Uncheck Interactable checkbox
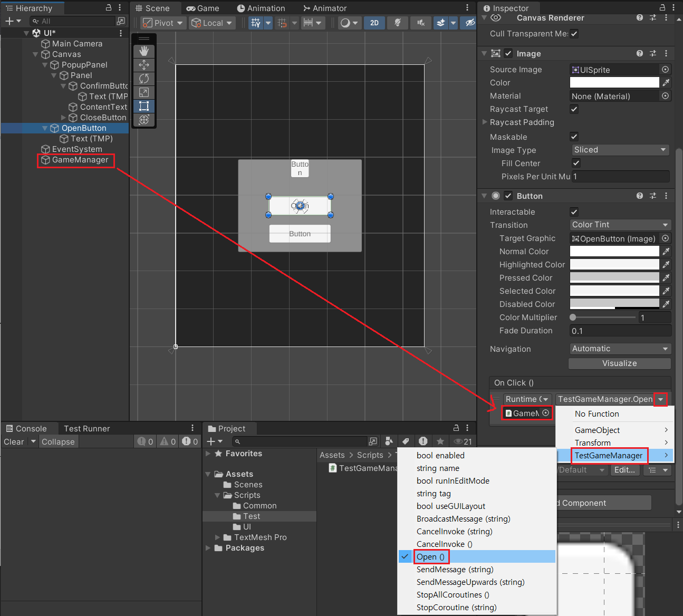Image resolution: width=683 pixels, height=616 pixels. click(574, 211)
